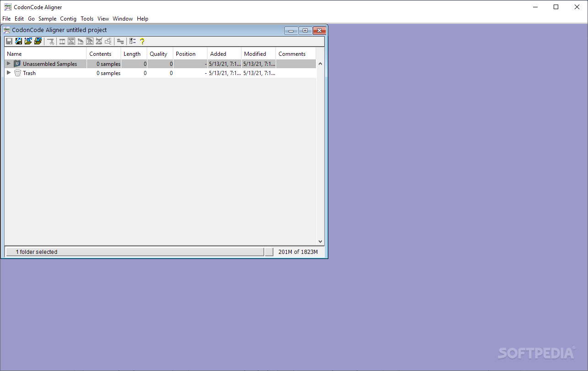The width and height of the screenshot is (588, 371).
Task: Open the Go menu
Action: point(31,19)
